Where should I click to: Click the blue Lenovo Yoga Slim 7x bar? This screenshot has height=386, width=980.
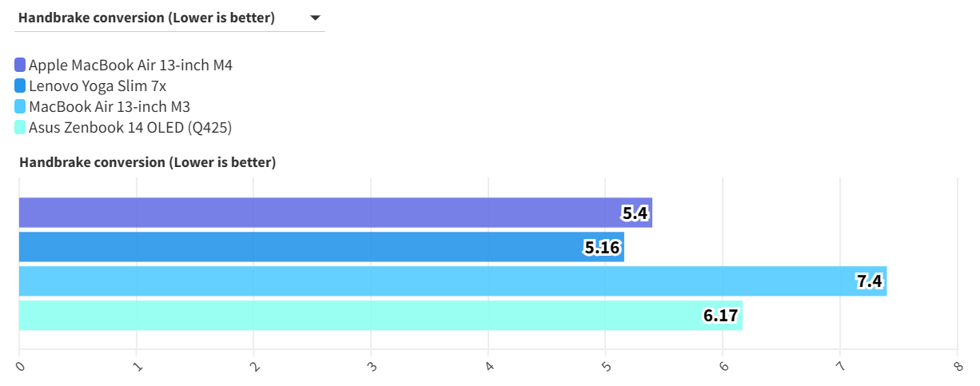(x=304, y=247)
